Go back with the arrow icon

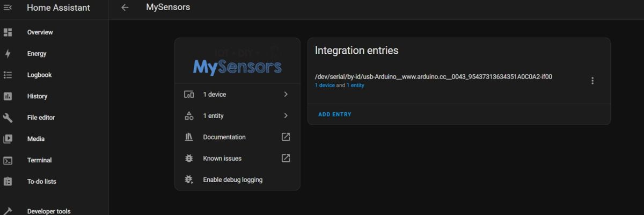point(125,8)
